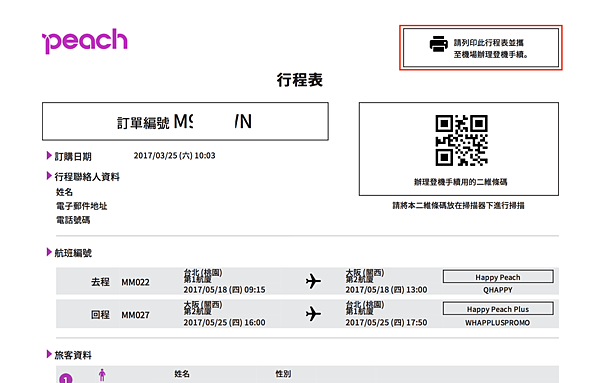Click the airplane icon in the MM027 row
This screenshot has width=600, height=383.
[x=313, y=314]
